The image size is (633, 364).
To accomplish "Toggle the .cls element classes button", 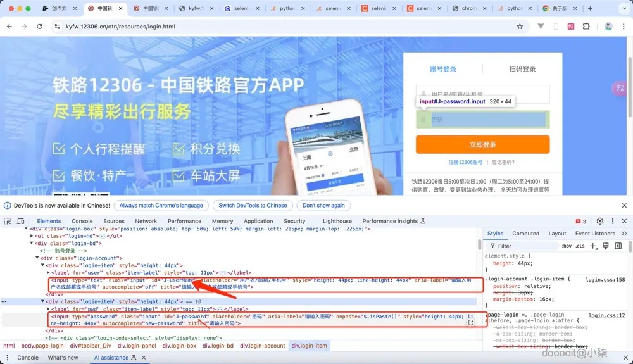I will click(x=580, y=246).
